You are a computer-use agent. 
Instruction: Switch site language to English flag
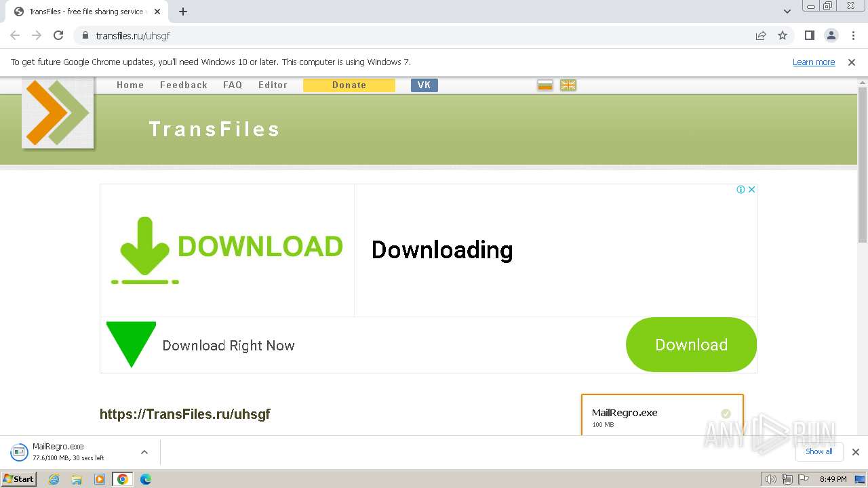(x=568, y=85)
